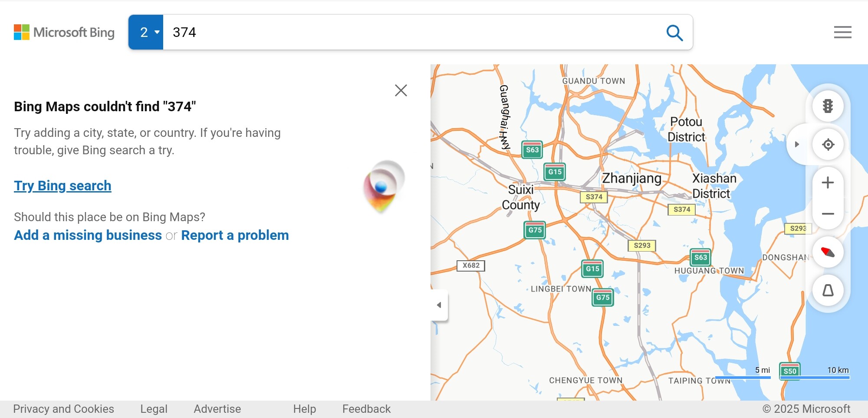Viewport: 868px width, 418px height.
Task: Open the search type dropdown showing 2
Action: (x=146, y=32)
